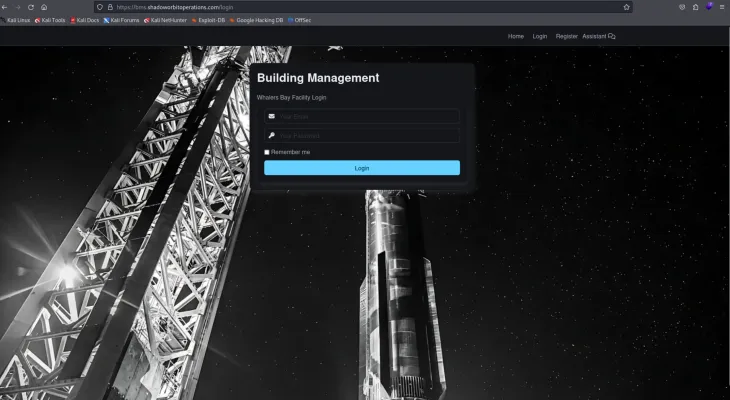
Task: Bookmark this page with the star icon
Action: pos(627,7)
